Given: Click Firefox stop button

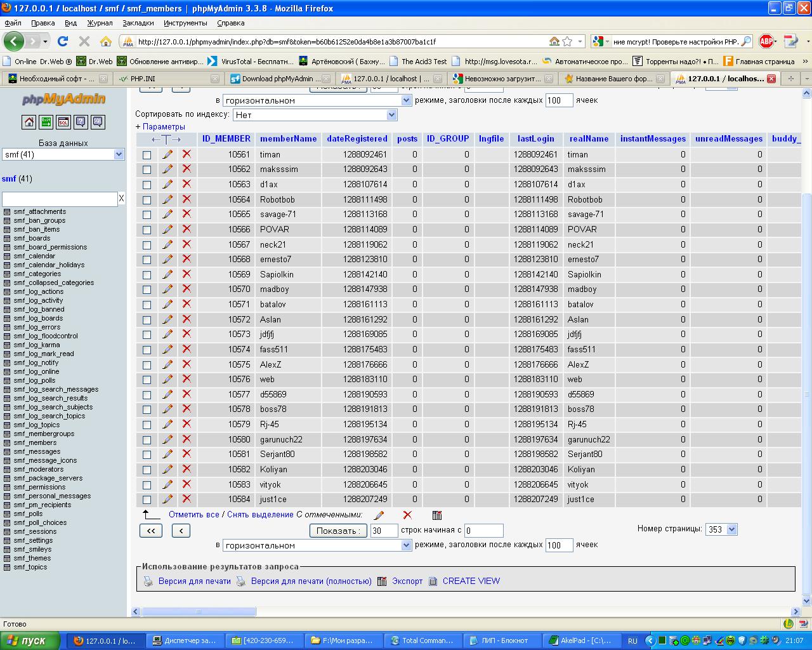Looking at the screenshot, I should (84, 41).
